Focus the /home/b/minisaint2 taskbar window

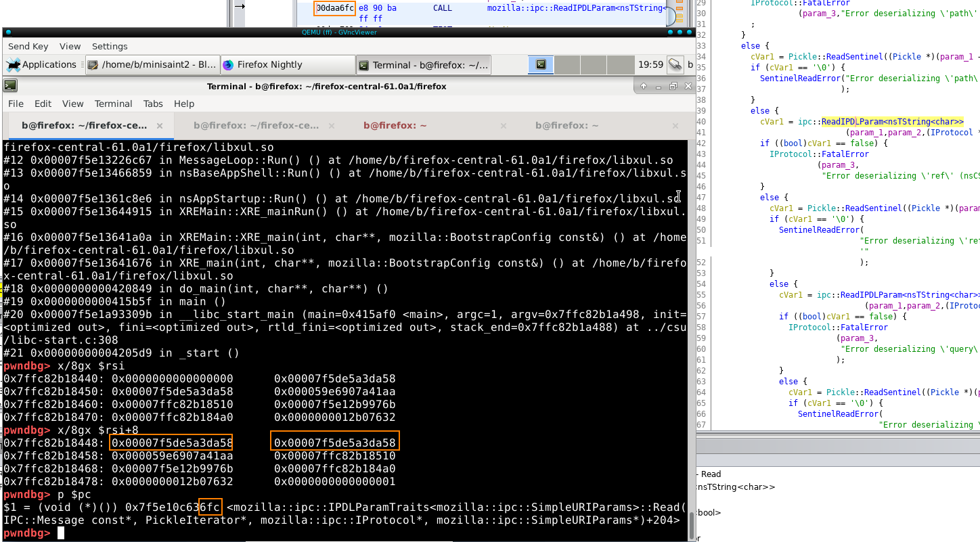point(152,65)
